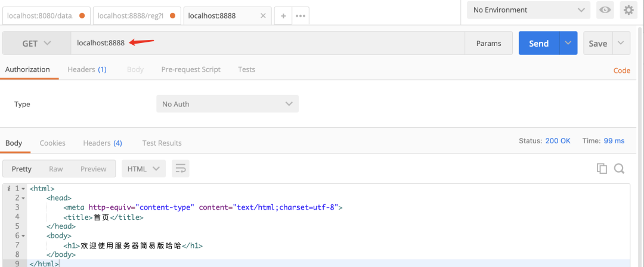The width and height of the screenshot is (644, 267).
Task: Switch response view to Raw
Action: pyautogui.click(x=56, y=168)
